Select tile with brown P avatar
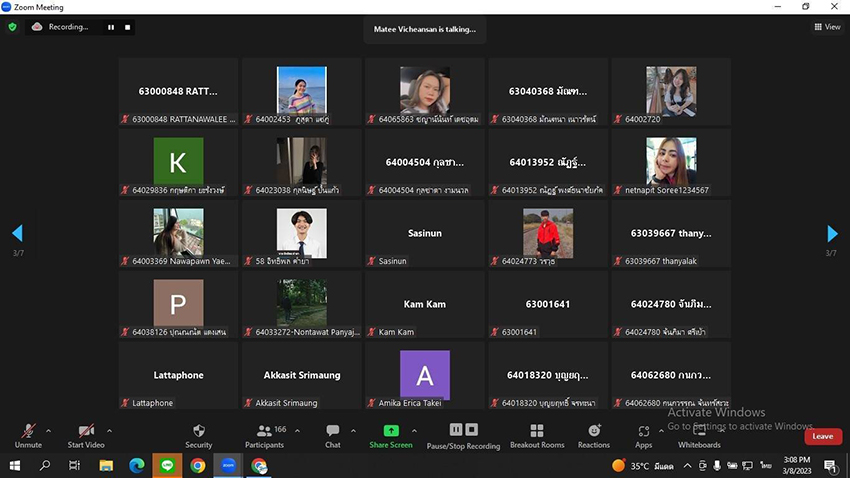The image size is (850, 478). (x=178, y=305)
